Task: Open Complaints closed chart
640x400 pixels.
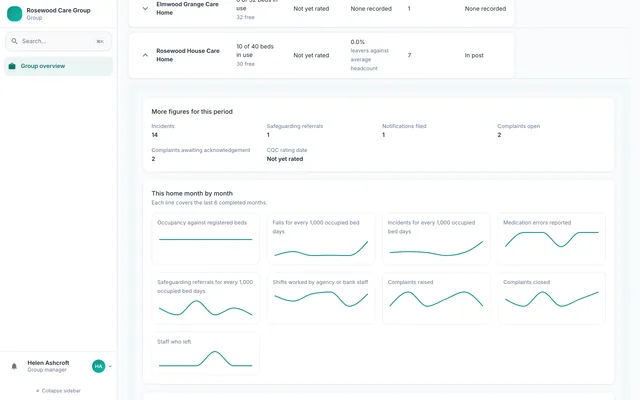Action: 551,298
